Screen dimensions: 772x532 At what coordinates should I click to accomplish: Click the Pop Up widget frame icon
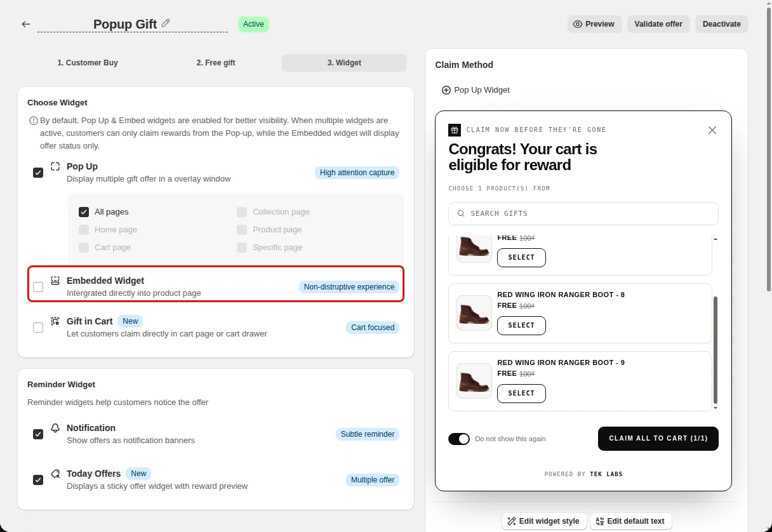click(55, 166)
